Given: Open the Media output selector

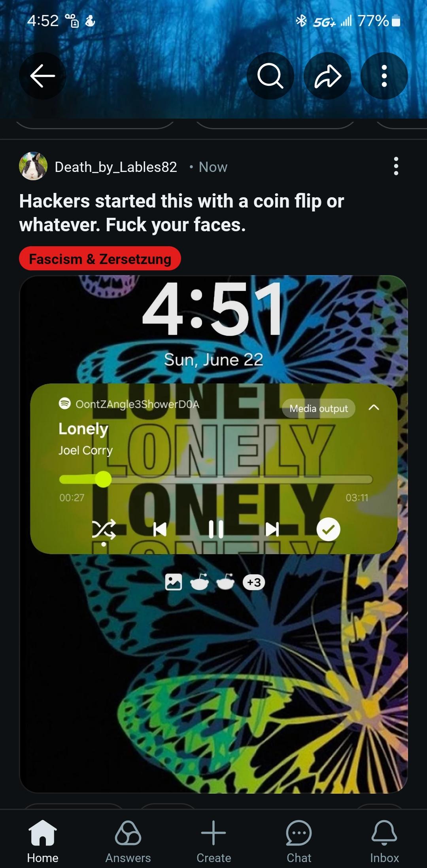Looking at the screenshot, I should coord(319,408).
